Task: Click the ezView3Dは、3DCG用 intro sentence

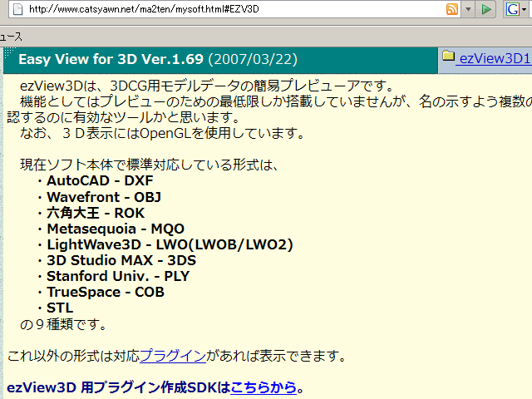Action: point(207,86)
